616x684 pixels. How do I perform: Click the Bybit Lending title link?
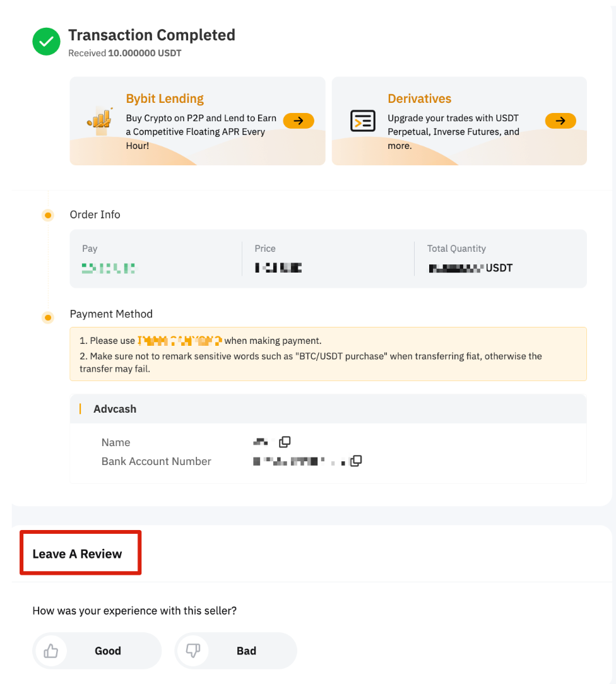[x=165, y=98]
